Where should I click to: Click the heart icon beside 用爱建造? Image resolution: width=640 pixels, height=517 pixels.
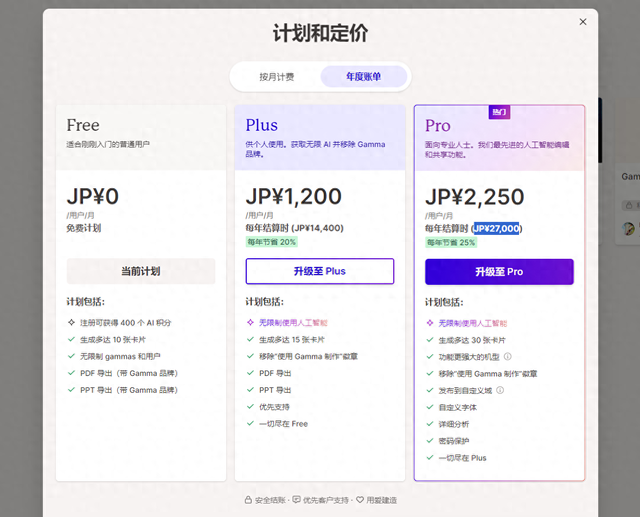click(x=360, y=500)
